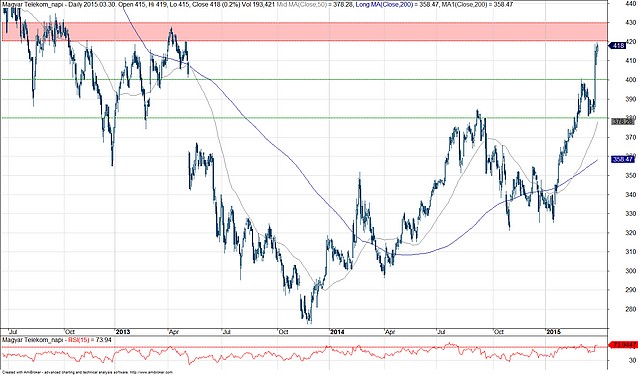Click the 430 price axis label
The height and width of the screenshot is (375, 638).
tap(630, 22)
